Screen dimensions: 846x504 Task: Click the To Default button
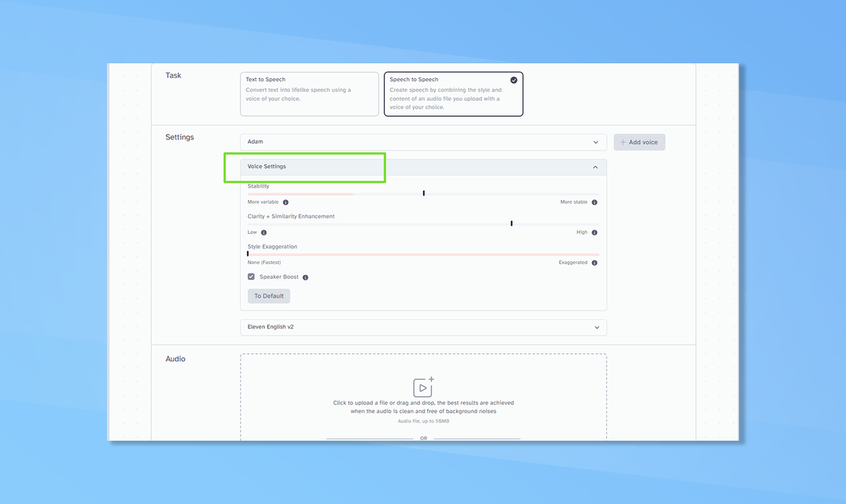269,295
